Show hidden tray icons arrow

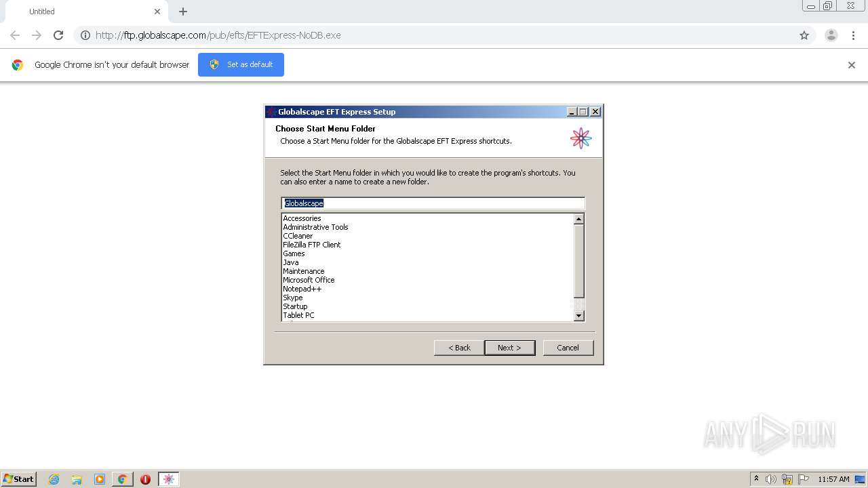tap(756, 479)
